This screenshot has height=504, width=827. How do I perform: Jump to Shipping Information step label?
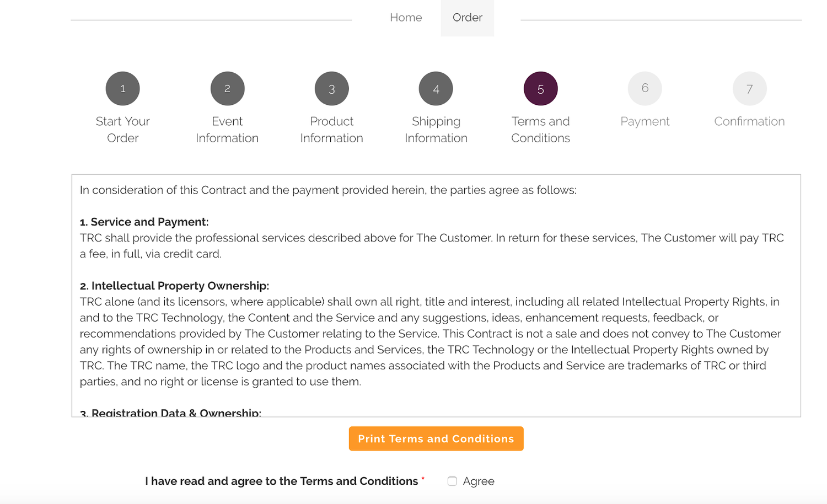click(x=436, y=130)
